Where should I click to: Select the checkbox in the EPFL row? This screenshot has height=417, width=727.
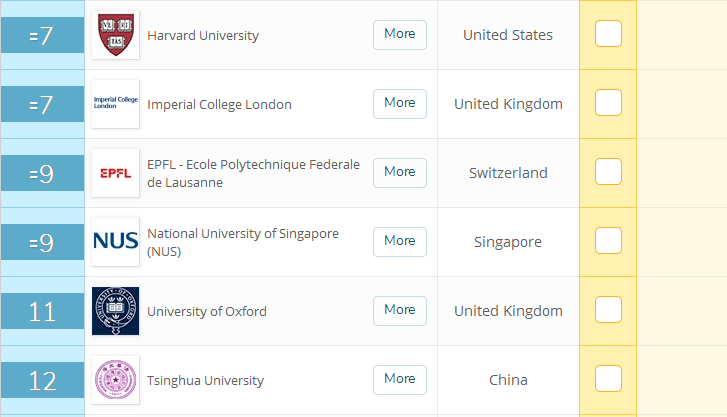[608, 172]
